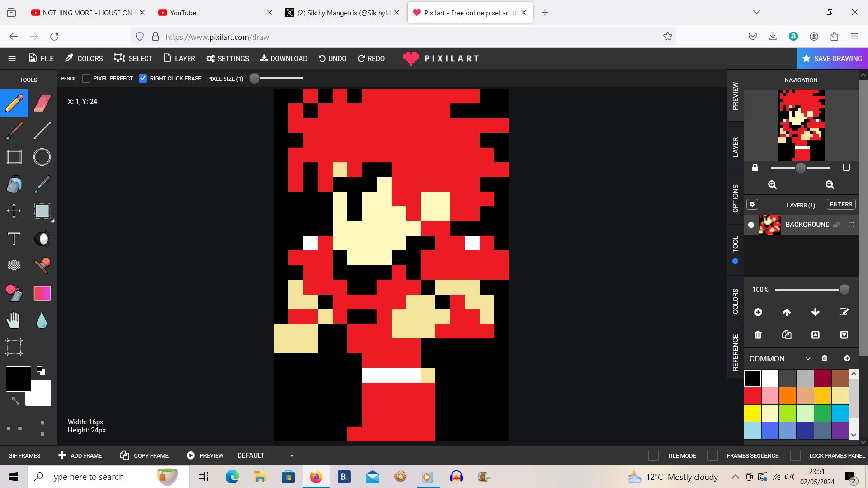
Task: Select the Spray paint tool
Action: (14, 293)
